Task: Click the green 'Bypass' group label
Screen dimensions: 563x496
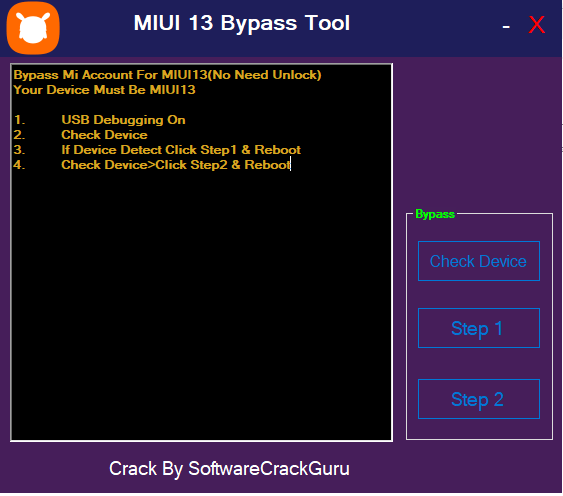Action: [x=435, y=214]
